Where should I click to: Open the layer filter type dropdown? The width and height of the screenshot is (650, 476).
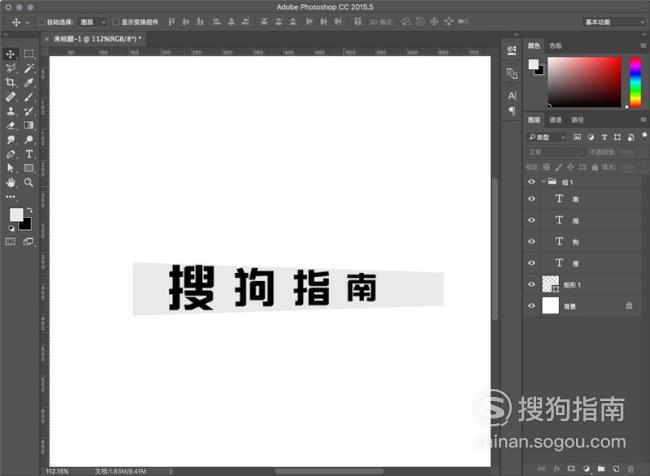[x=547, y=137]
